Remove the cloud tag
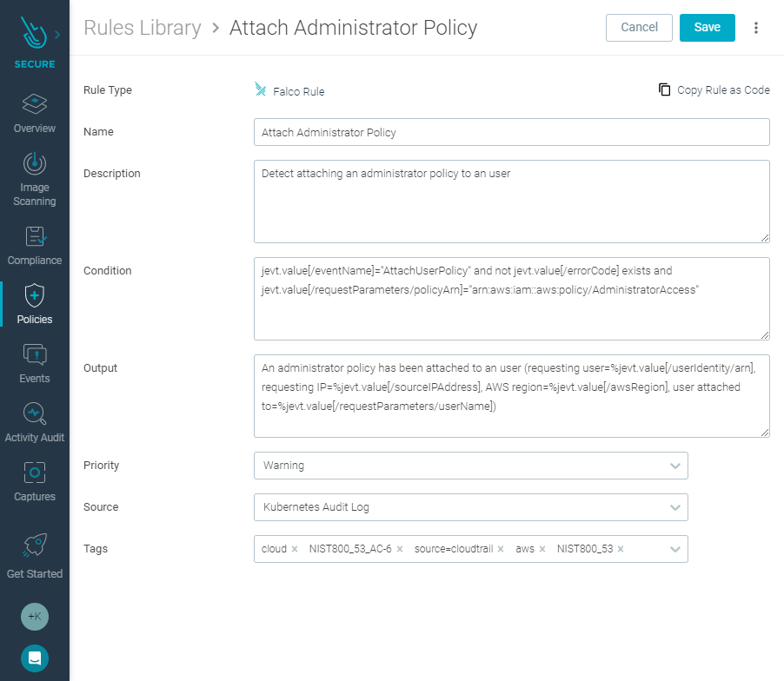784x681 pixels. (x=295, y=549)
